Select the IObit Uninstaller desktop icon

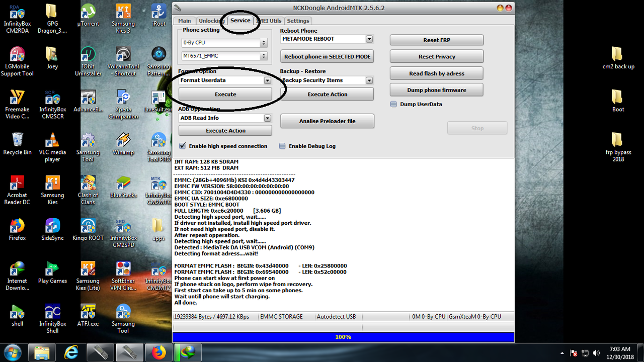click(88, 61)
